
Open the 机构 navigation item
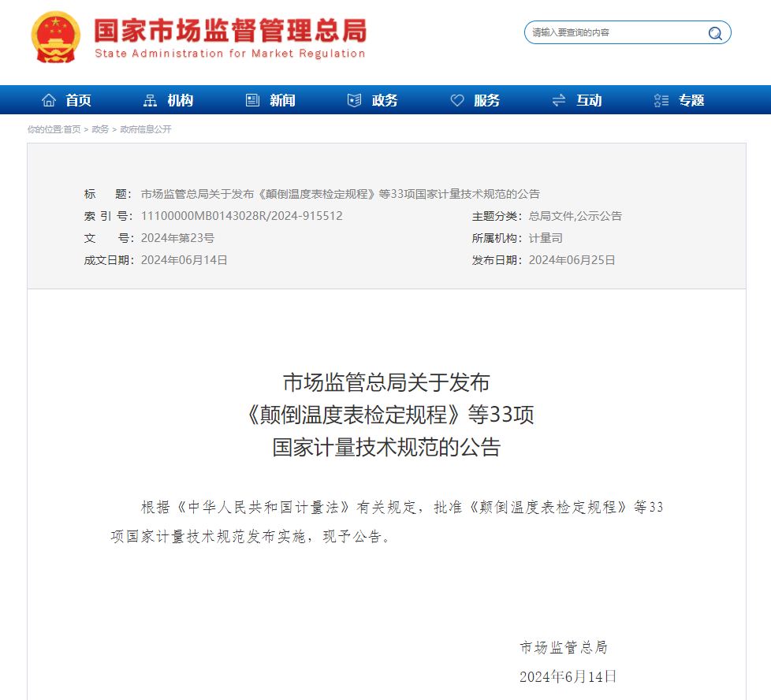[181, 100]
